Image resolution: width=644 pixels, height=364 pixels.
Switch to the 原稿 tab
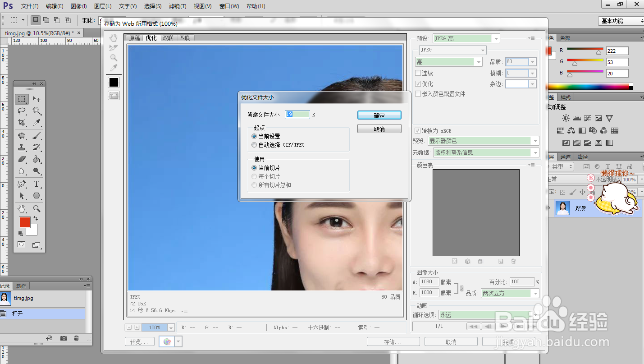(x=135, y=38)
